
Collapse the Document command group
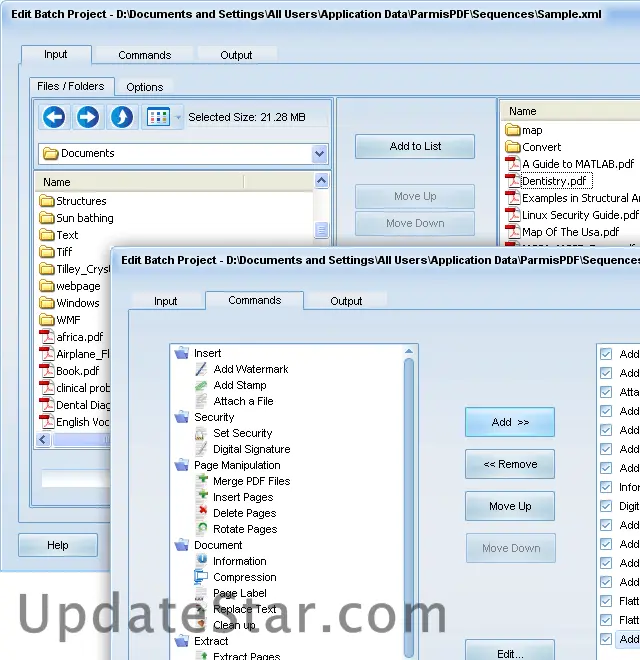pyautogui.click(x=182, y=545)
